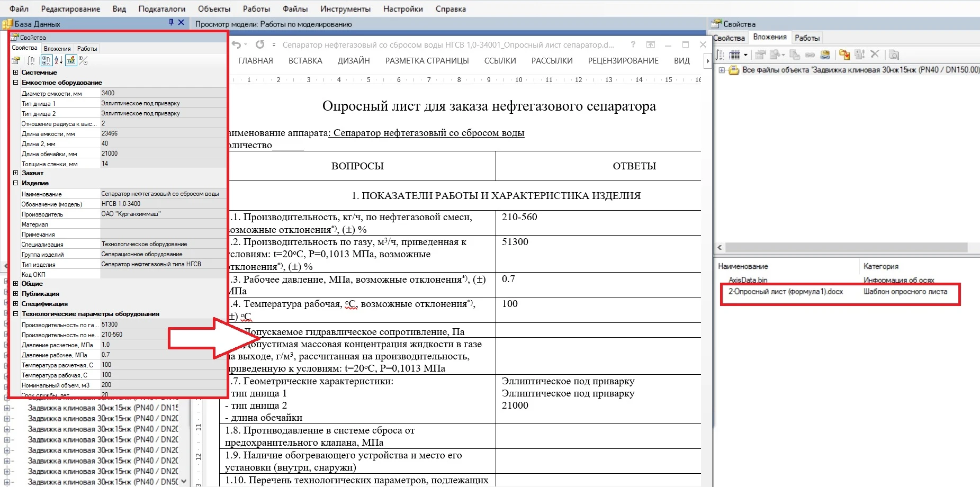Expand the Системные property group
The height and width of the screenshot is (487, 980).
click(x=16, y=73)
